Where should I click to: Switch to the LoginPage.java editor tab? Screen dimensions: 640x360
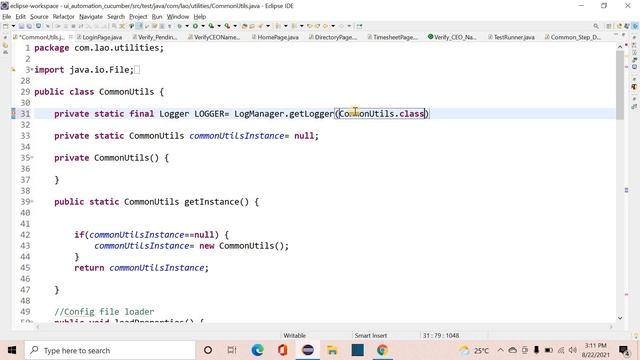[x=102, y=37]
